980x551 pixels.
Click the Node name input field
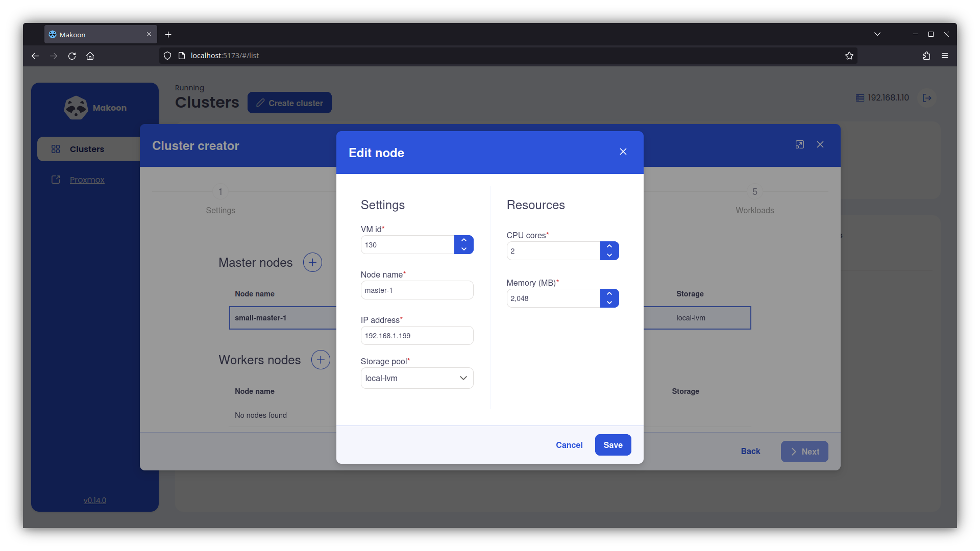tap(416, 290)
